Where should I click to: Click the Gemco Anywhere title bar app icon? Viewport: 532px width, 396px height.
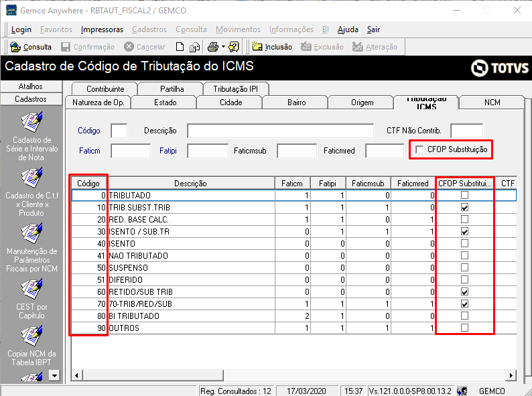coord(11,10)
